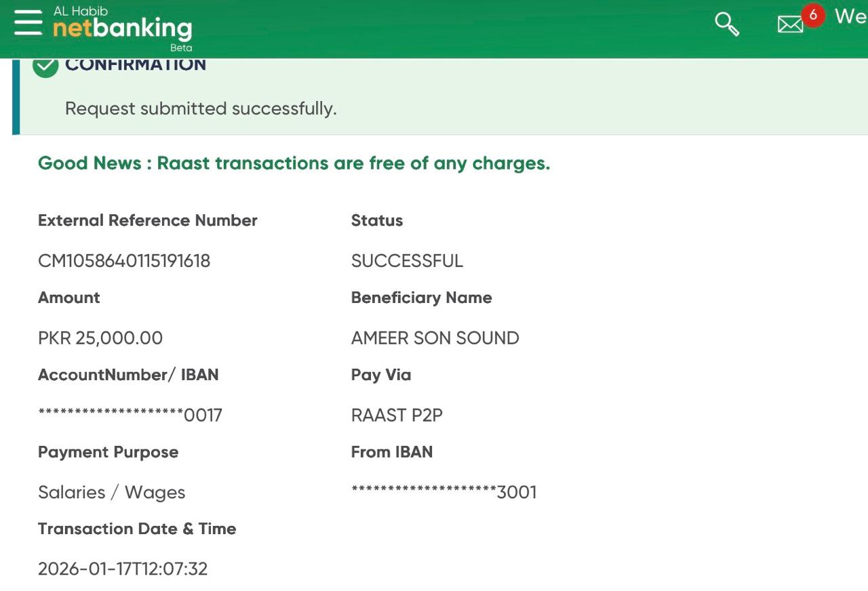Screen dimensions: 868x591
Task: Click the Salaries / Wages payment purpose
Action: pos(111,492)
